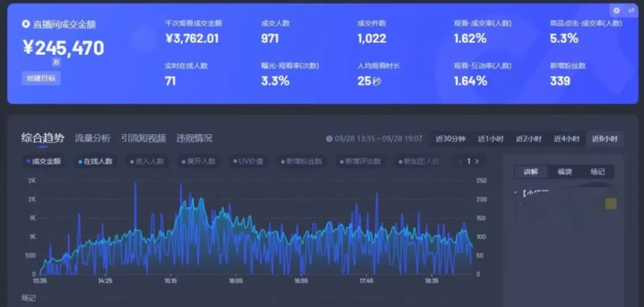644x307 pixels.
Task: Click the 13:35 label on chart axis
Action: [40, 281]
